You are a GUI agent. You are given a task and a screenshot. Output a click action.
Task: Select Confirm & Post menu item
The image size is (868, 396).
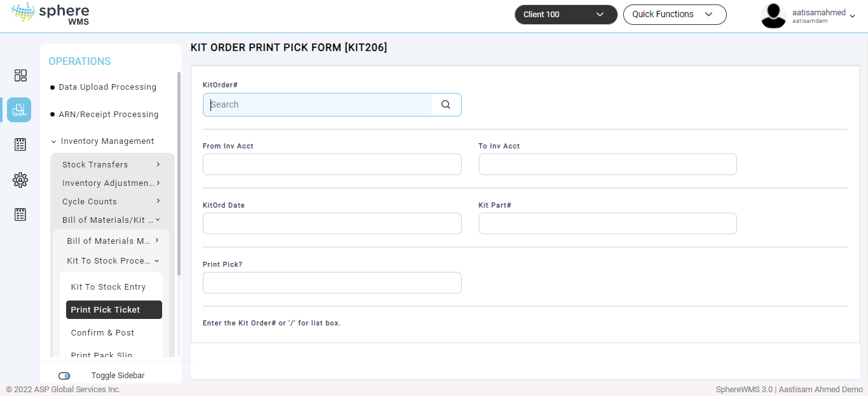click(102, 333)
